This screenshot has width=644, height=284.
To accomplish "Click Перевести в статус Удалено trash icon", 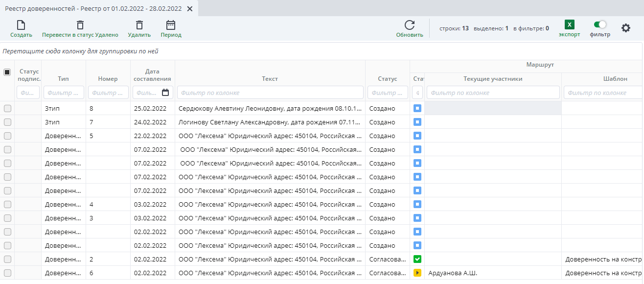I will point(80,25).
